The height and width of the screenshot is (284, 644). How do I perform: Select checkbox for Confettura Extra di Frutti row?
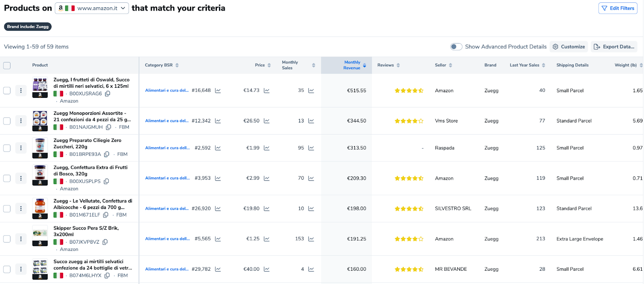click(x=7, y=178)
